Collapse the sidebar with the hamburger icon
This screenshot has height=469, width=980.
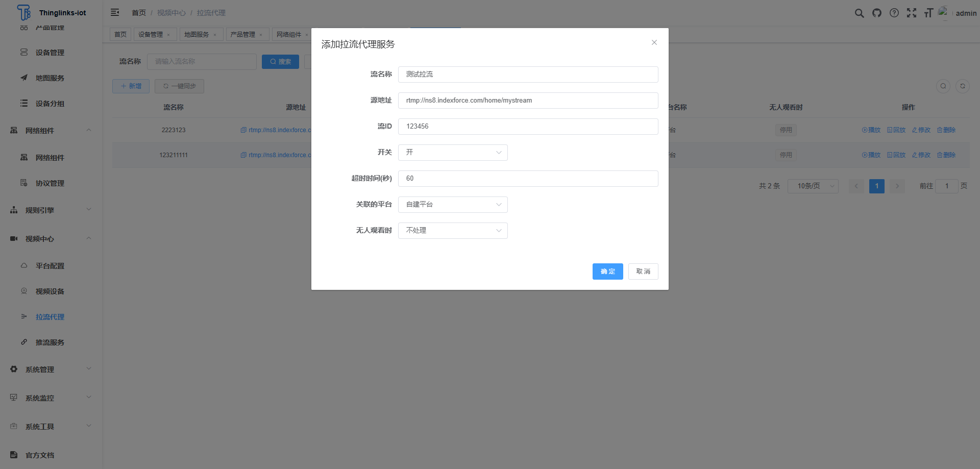click(115, 13)
